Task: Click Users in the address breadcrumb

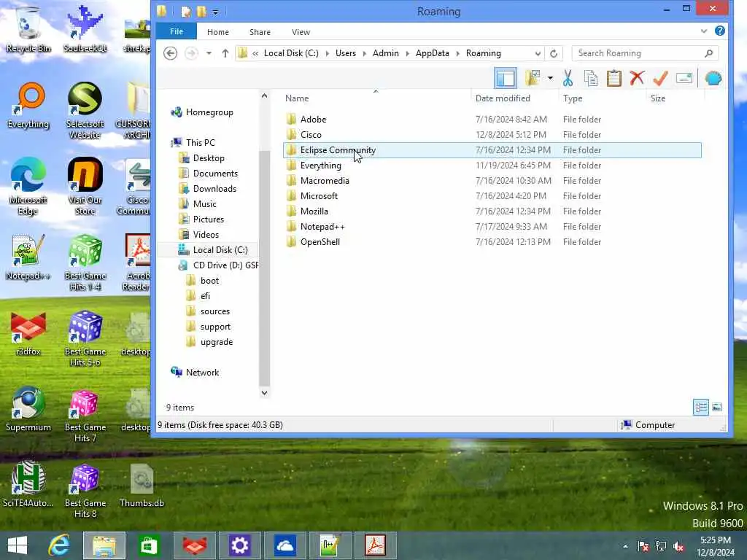Action: coord(345,53)
